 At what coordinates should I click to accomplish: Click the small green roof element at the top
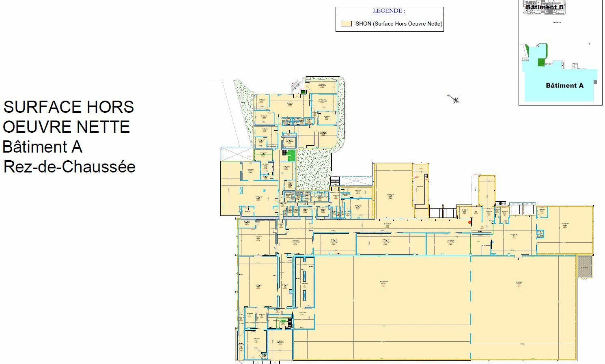(304, 93)
